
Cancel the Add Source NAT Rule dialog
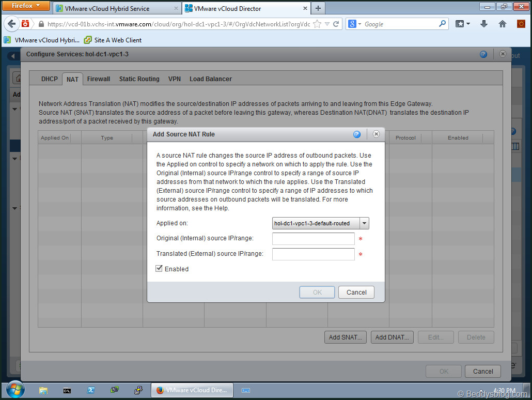(x=356, y=293)
